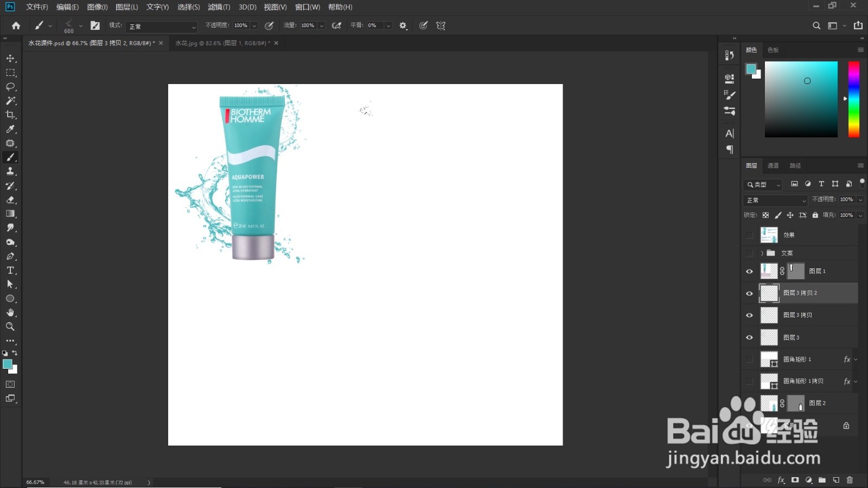Toggle lock transparent pixels
This screenshot has width=868, height=488.
pyautogui.click(x=765, y=215)
